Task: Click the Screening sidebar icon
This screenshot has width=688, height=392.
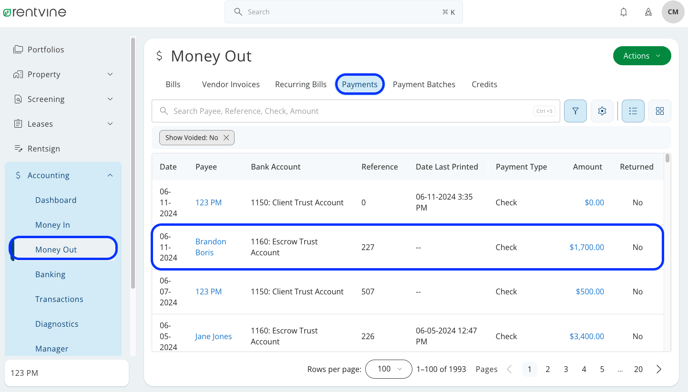Action: tap(18, 99)
